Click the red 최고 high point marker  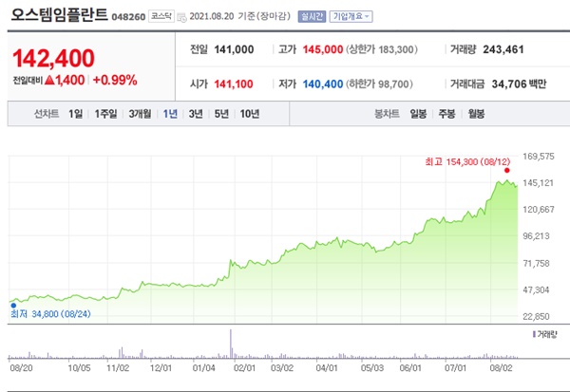click(506, 171)
